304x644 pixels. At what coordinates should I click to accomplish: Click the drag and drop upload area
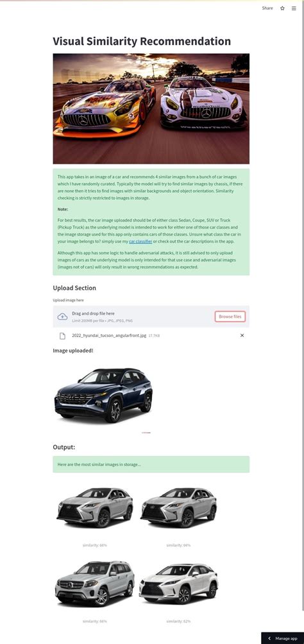(151, 317)
